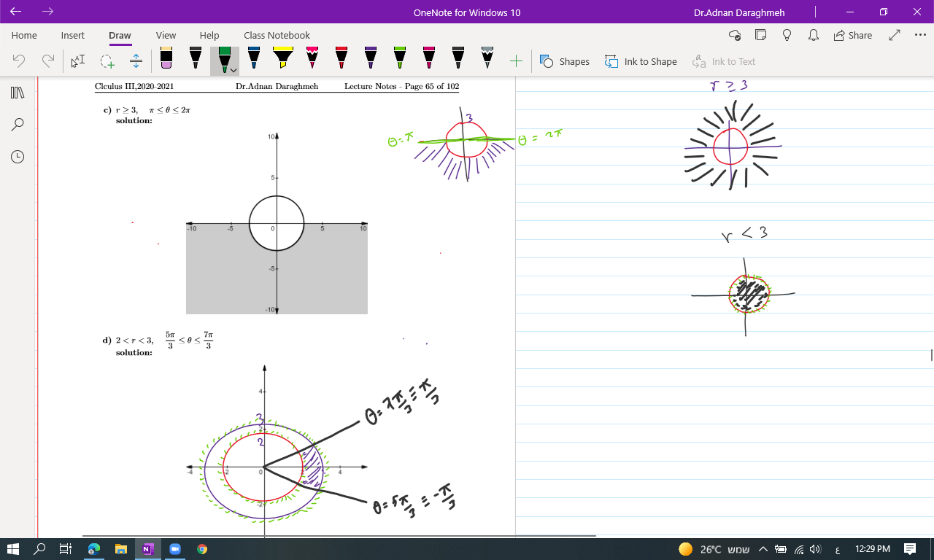Open the Class Notebook tab
Screen dimensions: 934x560
277,35
